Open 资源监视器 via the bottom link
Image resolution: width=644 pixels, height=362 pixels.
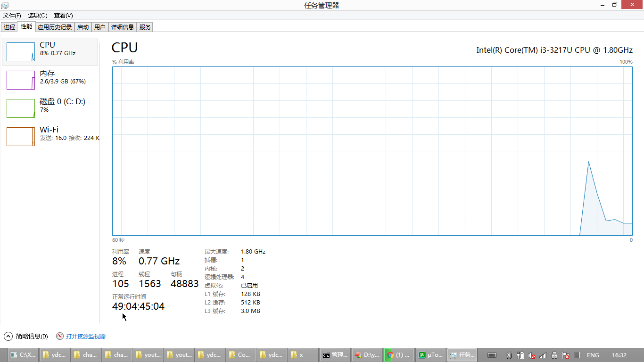click(83, 336)
